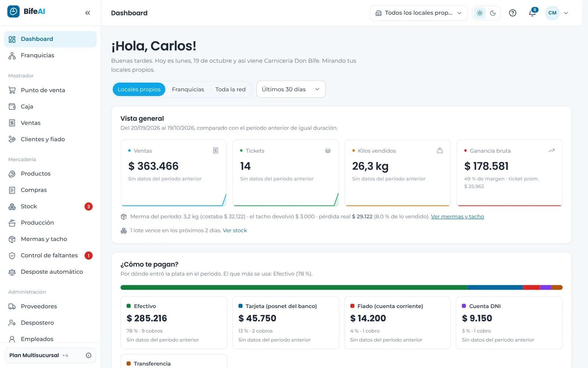Open Últimos 30 días period dropdown
The width and height of the screenshot is (588, 368).
click(291, 89)
